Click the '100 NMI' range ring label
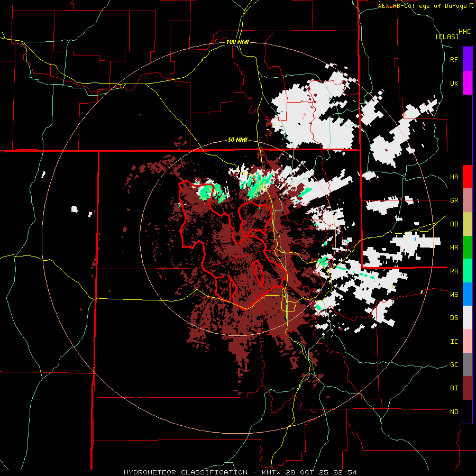 click(237, 42)
